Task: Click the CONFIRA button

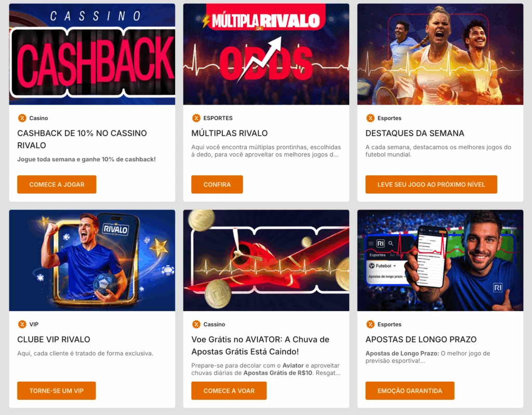Action: [x=217, y=185]
